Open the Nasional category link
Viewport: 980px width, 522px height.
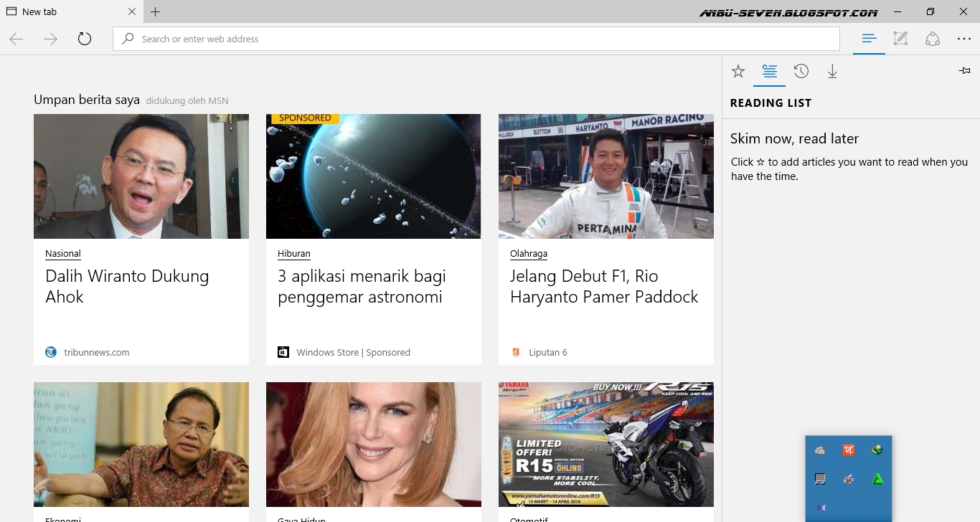pyautogui.click(x=63, y=253)
